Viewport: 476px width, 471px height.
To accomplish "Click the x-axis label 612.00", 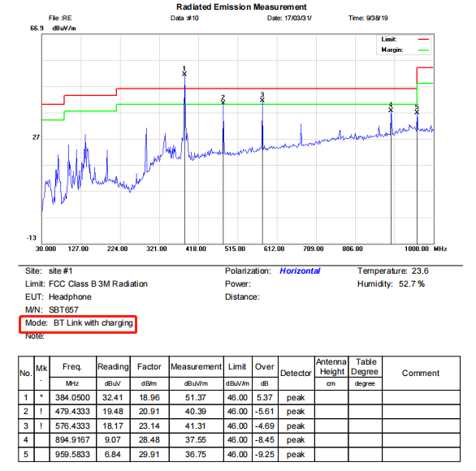I will pyautogui.click(x=274, y=248).
